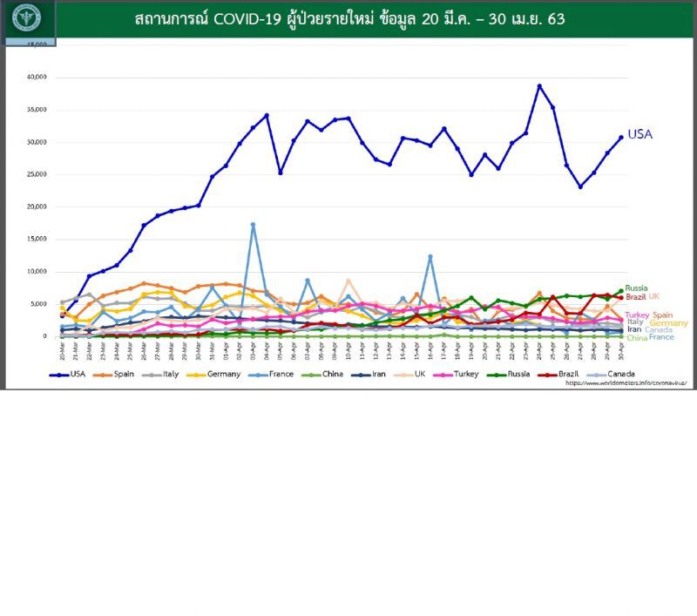This screenshot has height=616, width=697.
Task: Click the magenta Turkey label at line end
Action: [637, 315]
